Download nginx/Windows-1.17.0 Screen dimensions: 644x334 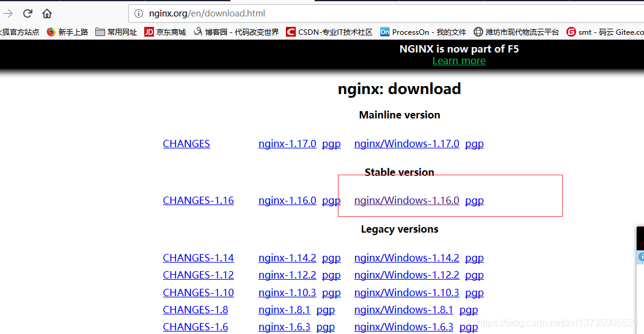click(406, 143)
